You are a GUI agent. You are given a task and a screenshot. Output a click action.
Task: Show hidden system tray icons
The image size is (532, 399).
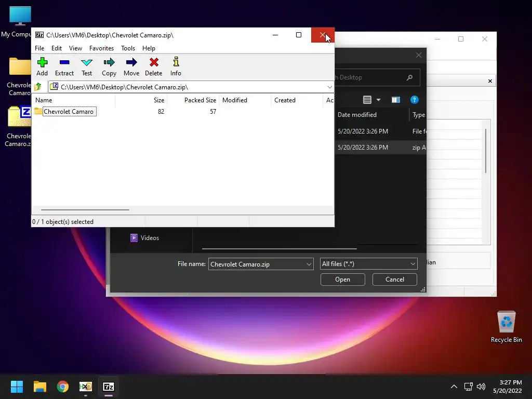pos(454,387)
